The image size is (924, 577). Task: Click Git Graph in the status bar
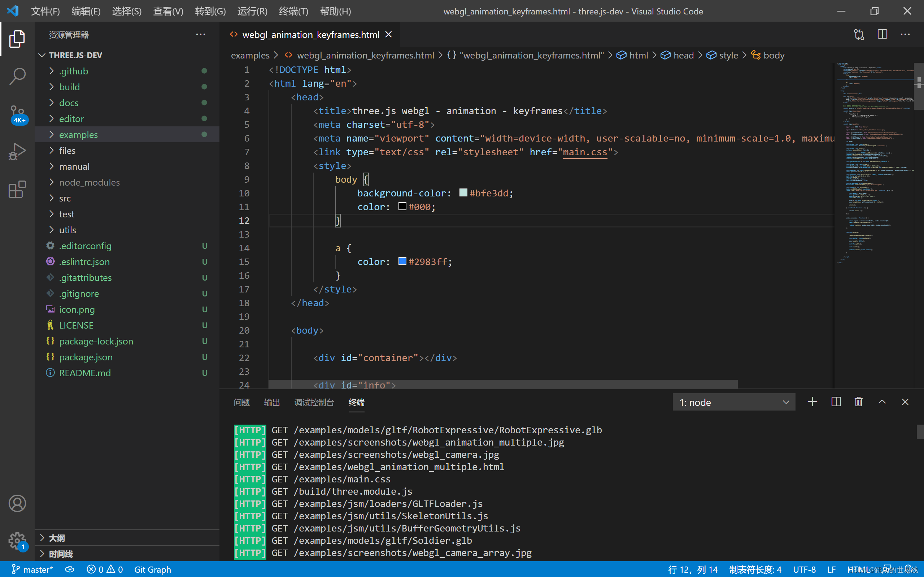tap(153, 569)
